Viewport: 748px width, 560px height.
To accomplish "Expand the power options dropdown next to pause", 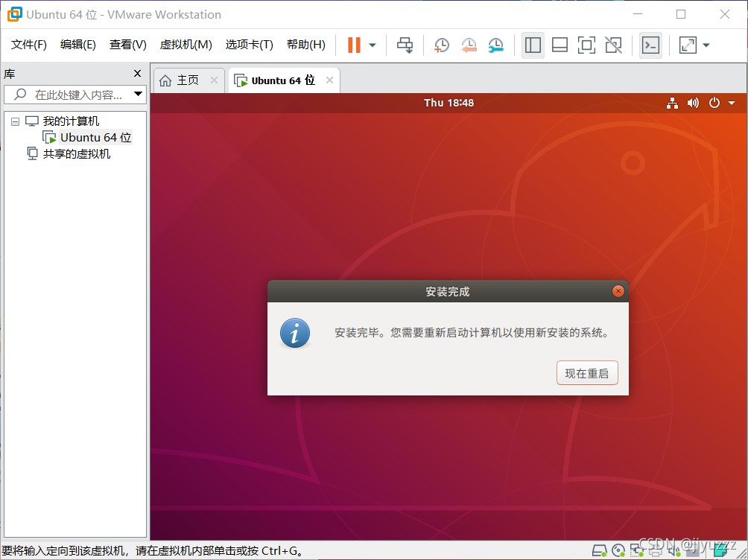I will point(373,45).
